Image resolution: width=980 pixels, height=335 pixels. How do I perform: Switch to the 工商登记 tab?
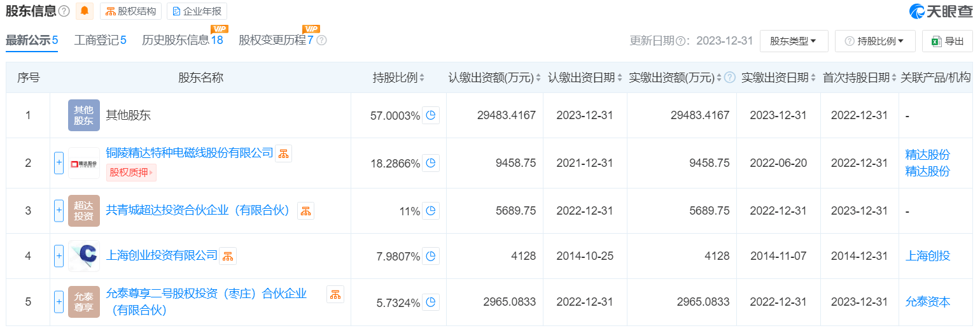click(x=100, y=40)
